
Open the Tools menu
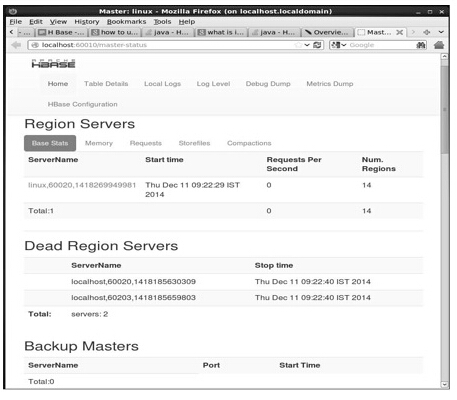pyautogui.click(x=162, y=22)
